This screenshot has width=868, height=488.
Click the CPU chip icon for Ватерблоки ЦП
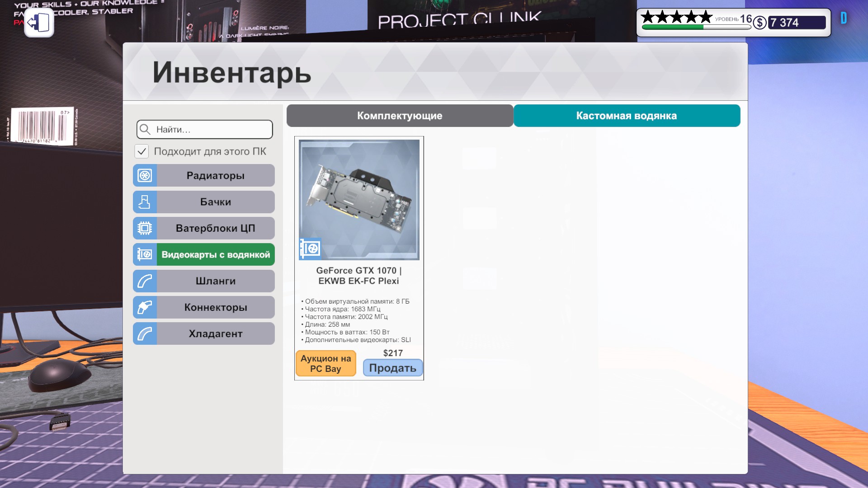coord(145,228)
